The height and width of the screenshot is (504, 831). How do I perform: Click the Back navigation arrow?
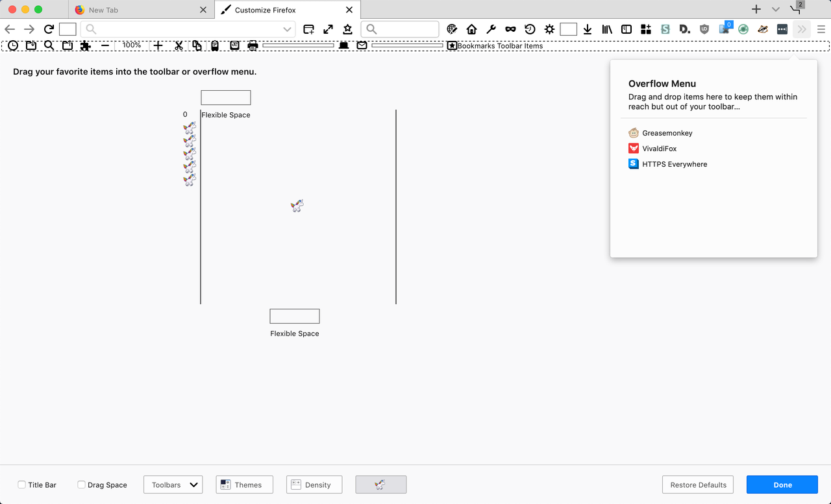coord(10,29)
